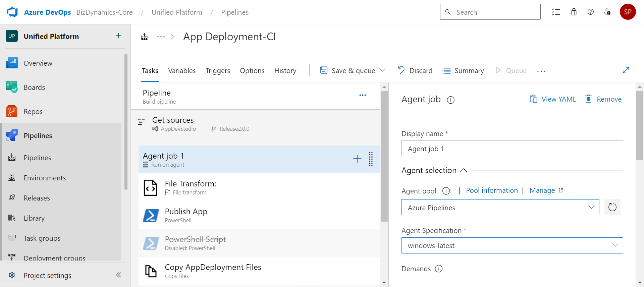Switch to the Tasks tab

point(150,71)
